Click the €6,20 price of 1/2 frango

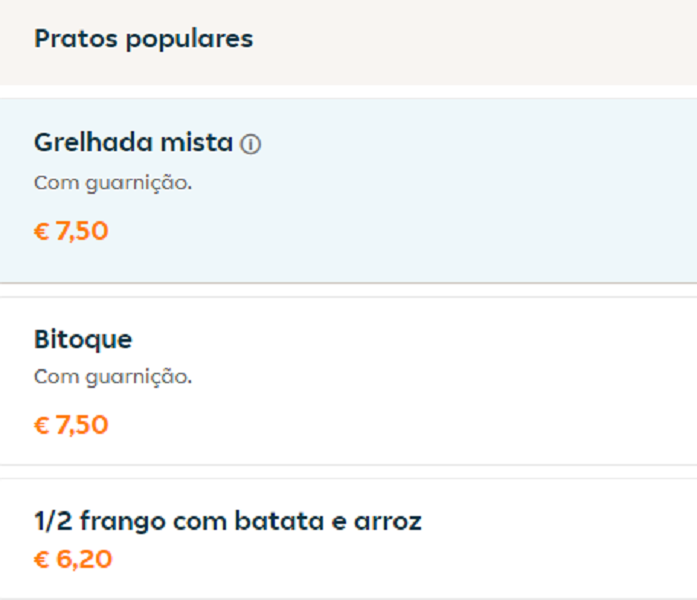pos(73,559)
